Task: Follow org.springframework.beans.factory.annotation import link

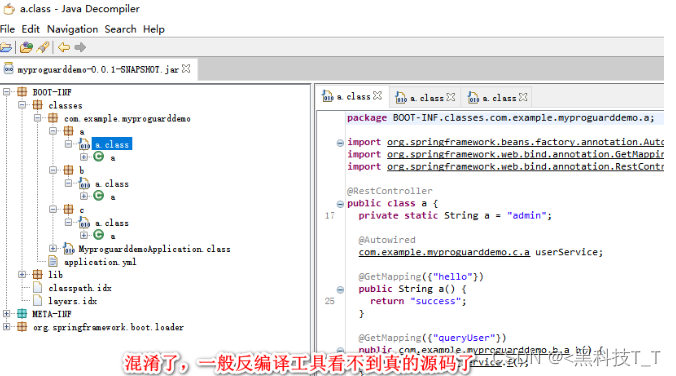Action: click(x=525, y=142)
